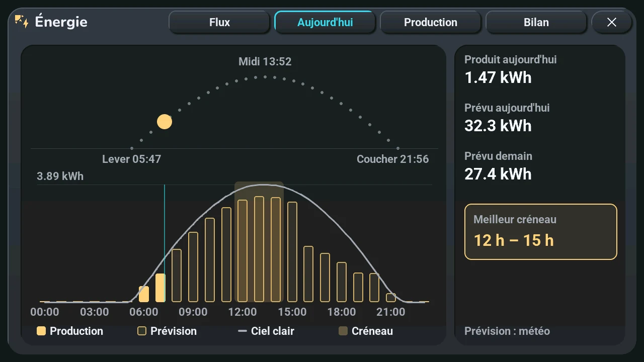The width and height of the screenshot is (644, 362).
Task: Click the "Coucher 21:56" sunset label
Action: pos(393,159)
